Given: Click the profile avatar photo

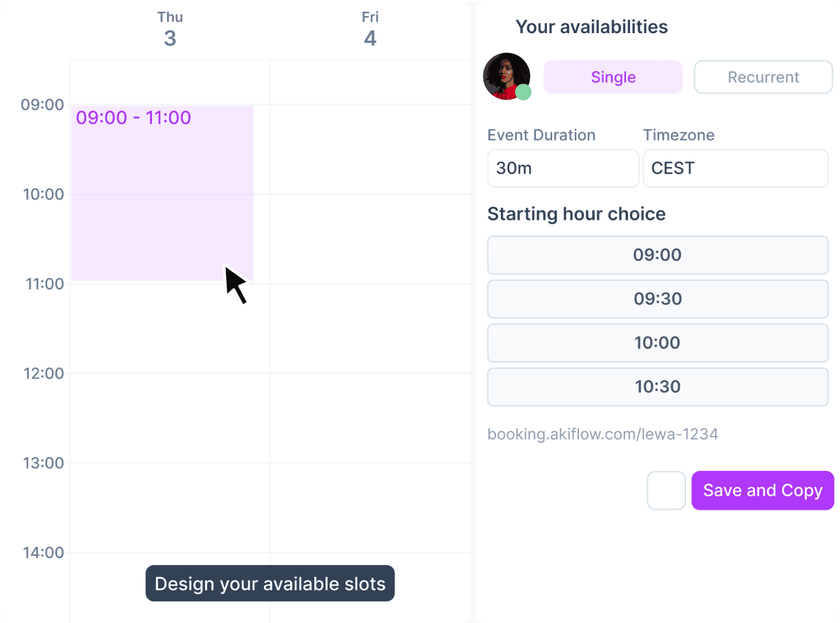Looking at the screenshot, I should (x=506, y=77).
